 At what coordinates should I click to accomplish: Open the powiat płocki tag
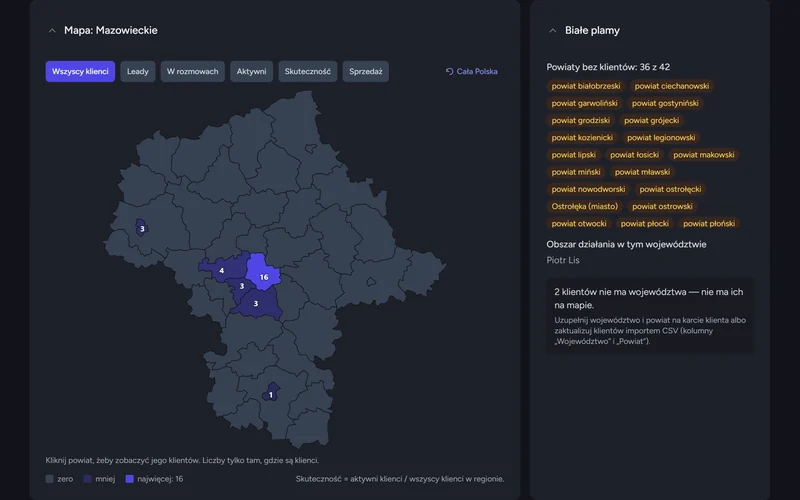pyautogui.click(x=645, y=223)
